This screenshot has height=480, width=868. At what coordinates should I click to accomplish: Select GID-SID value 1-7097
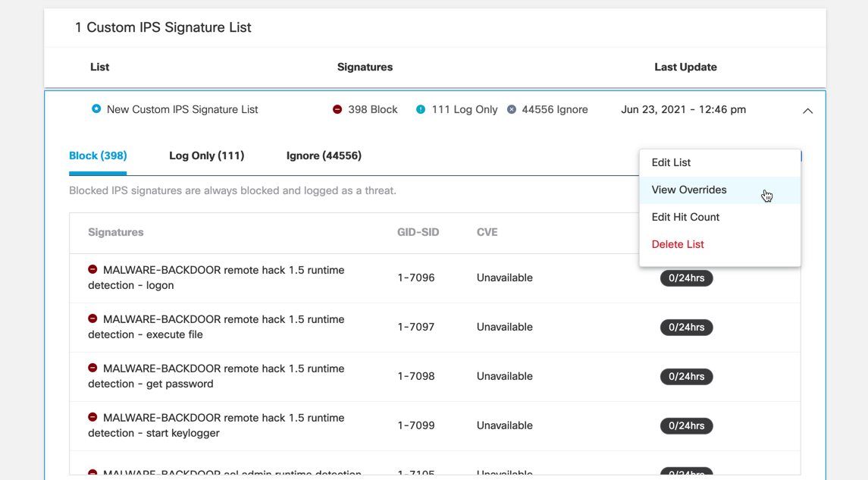(x=415, y=327)
